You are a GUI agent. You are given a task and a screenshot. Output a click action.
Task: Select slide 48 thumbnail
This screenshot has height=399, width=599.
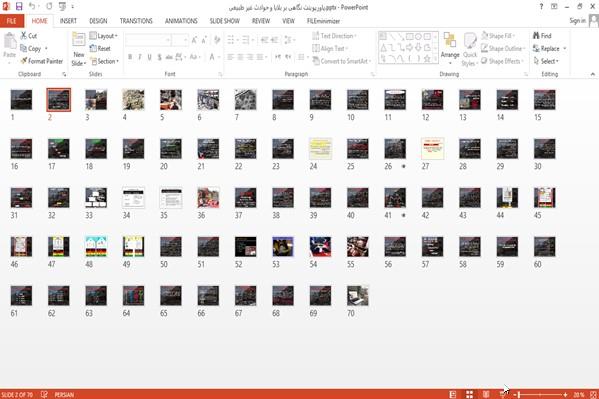point(96,247)
